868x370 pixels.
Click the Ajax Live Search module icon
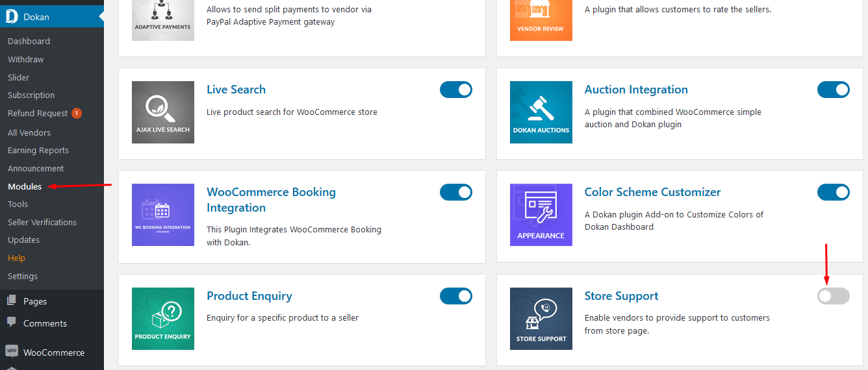(x=163, y=112)
